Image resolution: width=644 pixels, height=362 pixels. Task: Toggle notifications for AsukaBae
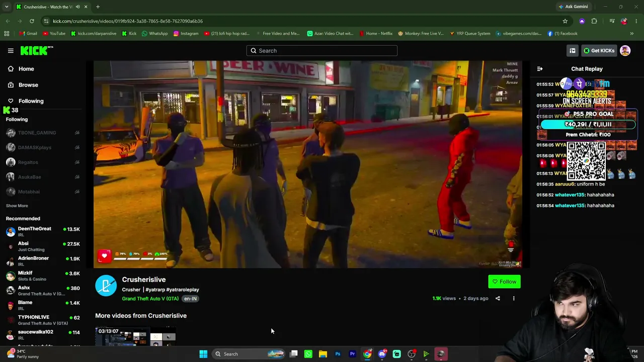coord(77,177)
